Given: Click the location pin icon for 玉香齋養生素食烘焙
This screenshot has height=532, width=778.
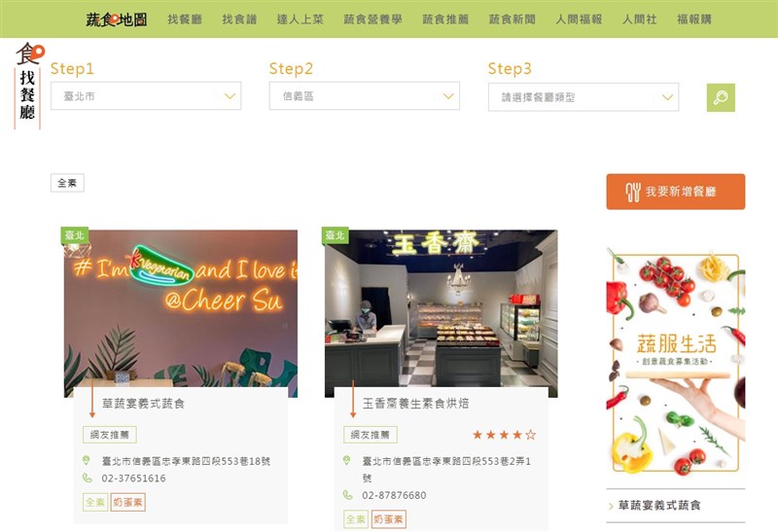Looking at the screenshot, I should (347, 461).
